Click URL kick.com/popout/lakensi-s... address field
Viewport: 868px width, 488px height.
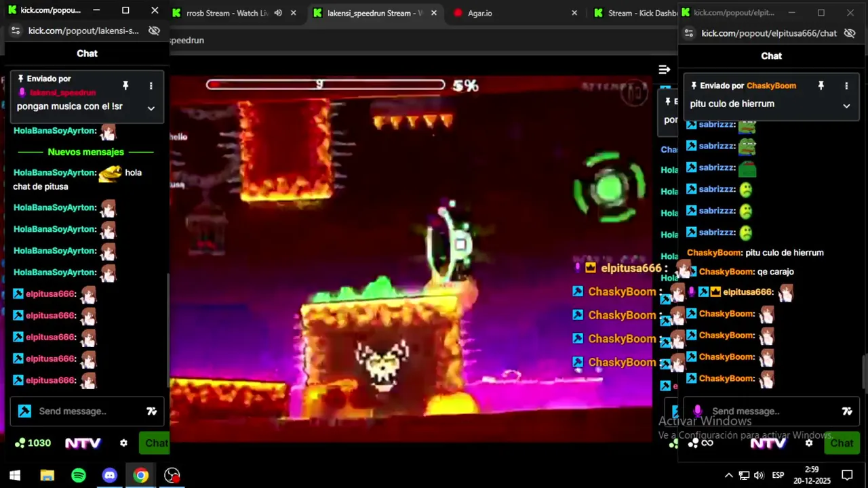tap(83, 30)
